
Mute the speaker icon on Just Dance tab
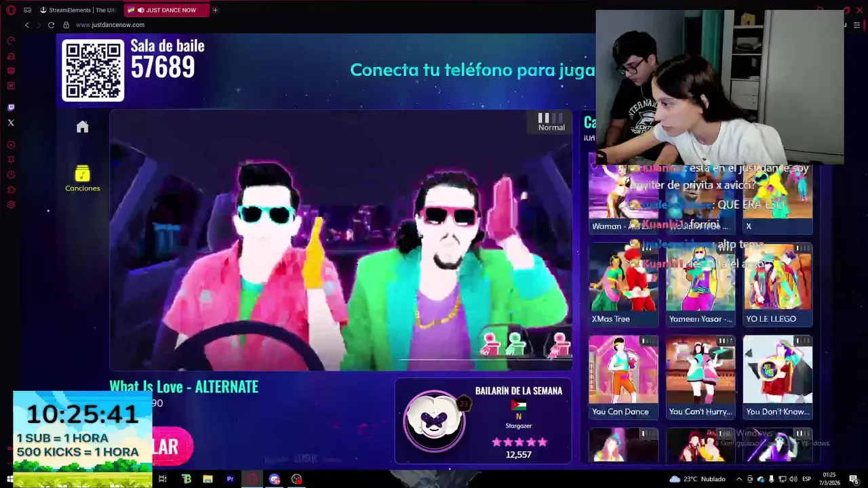[140, 10]
